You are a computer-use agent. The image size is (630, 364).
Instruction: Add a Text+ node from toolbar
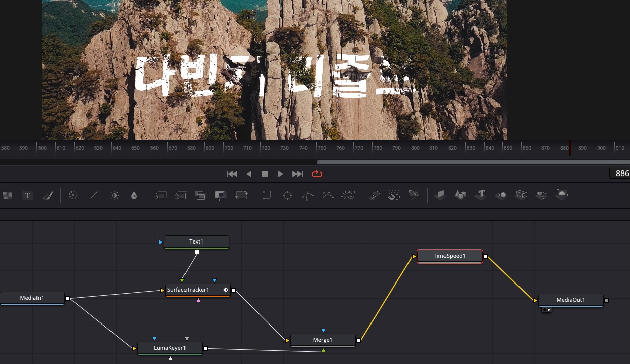click(x=28, y=195)
